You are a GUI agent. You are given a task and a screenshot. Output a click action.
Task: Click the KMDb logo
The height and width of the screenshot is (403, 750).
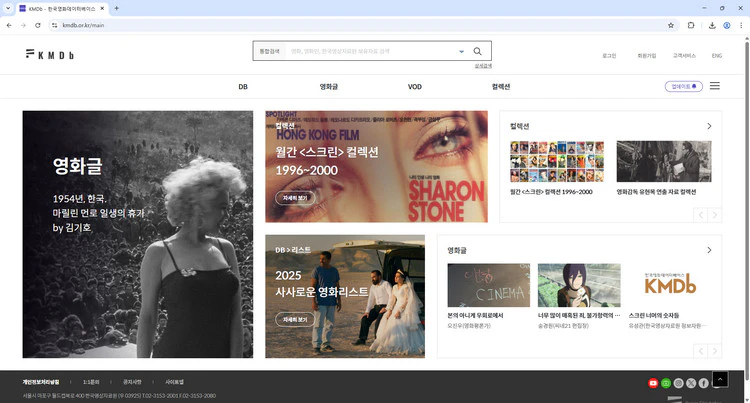pyautogui.click(x=48, y=52)
